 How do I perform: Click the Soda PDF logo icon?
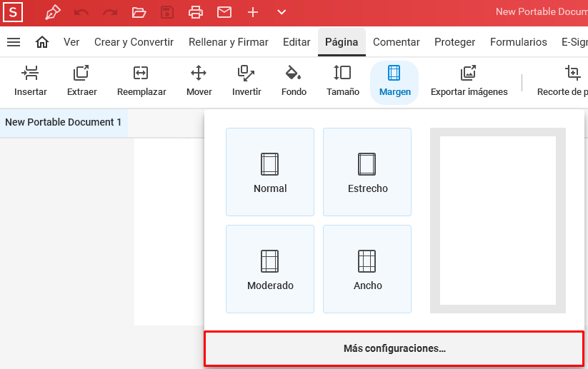tap(13, 12)
